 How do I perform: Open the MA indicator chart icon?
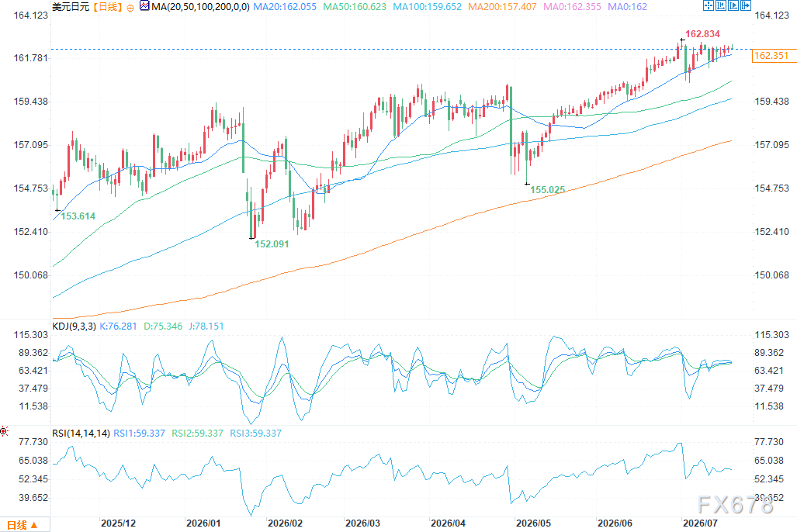[144, 6]
